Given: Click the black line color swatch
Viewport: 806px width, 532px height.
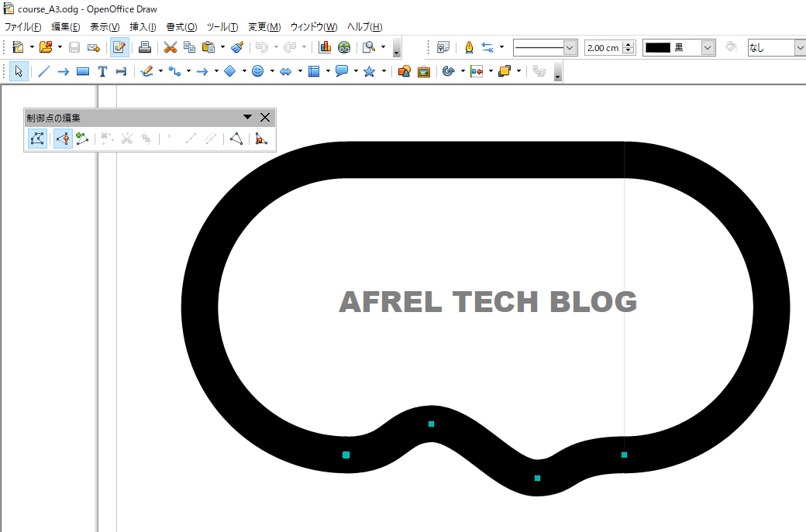Looking at the screenshot, I should [x=658, y=47].
